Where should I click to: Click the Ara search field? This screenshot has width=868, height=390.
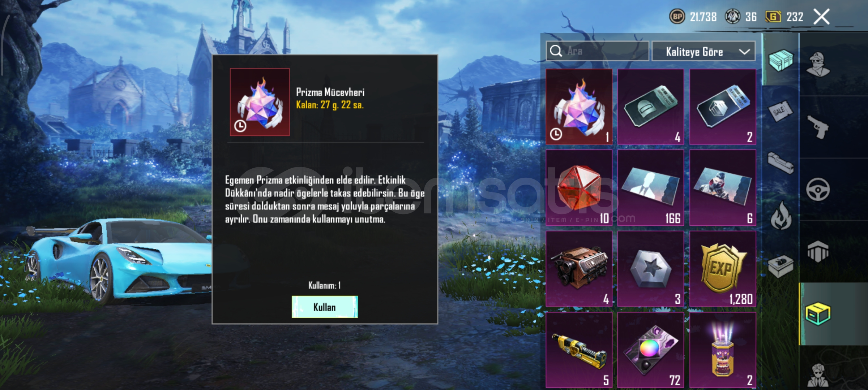click(598, 51)
